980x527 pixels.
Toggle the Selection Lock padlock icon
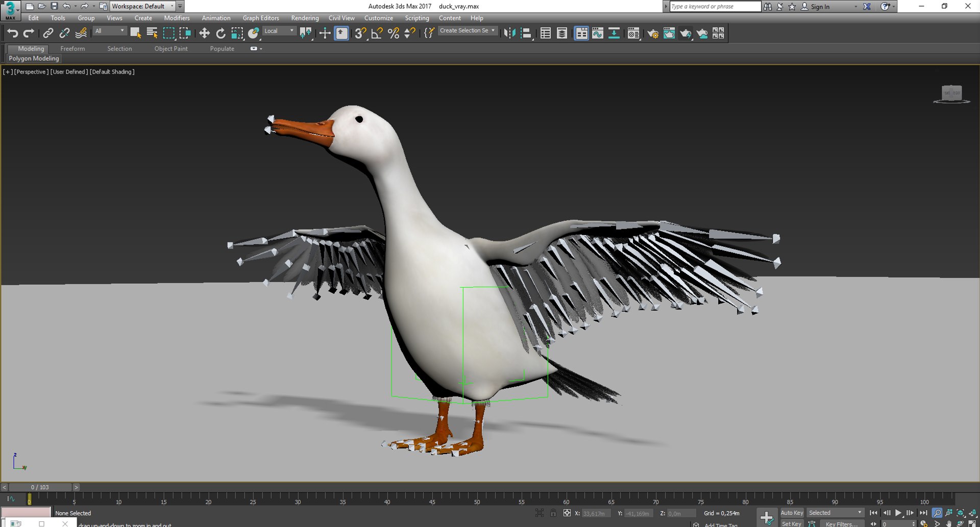coord(553,513)
